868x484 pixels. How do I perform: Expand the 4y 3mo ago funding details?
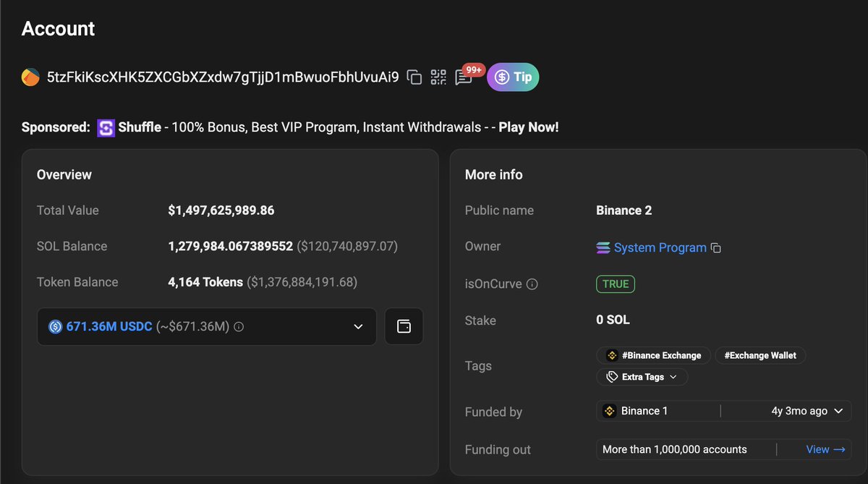(807, 411)
